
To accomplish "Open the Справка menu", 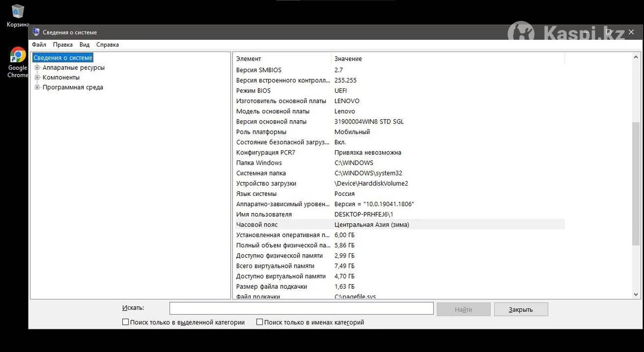I will pyautogui.click(x=107, y=45).
